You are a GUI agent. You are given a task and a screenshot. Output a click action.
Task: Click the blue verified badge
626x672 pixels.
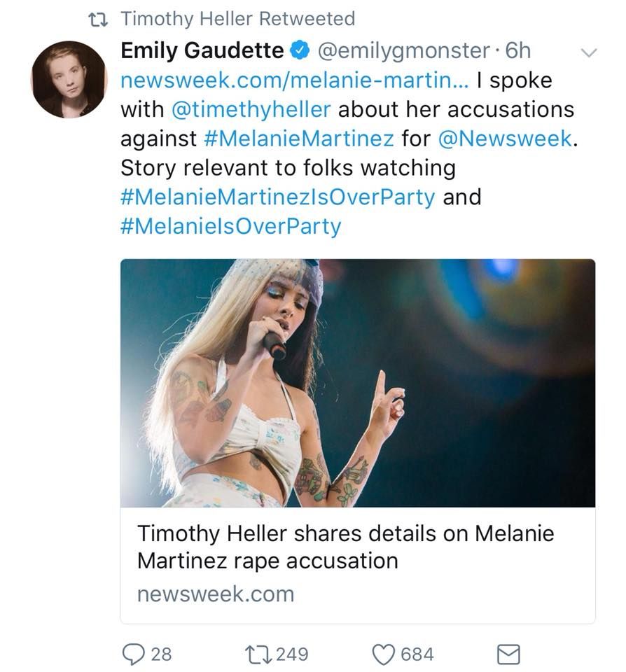tap(300, 50)
